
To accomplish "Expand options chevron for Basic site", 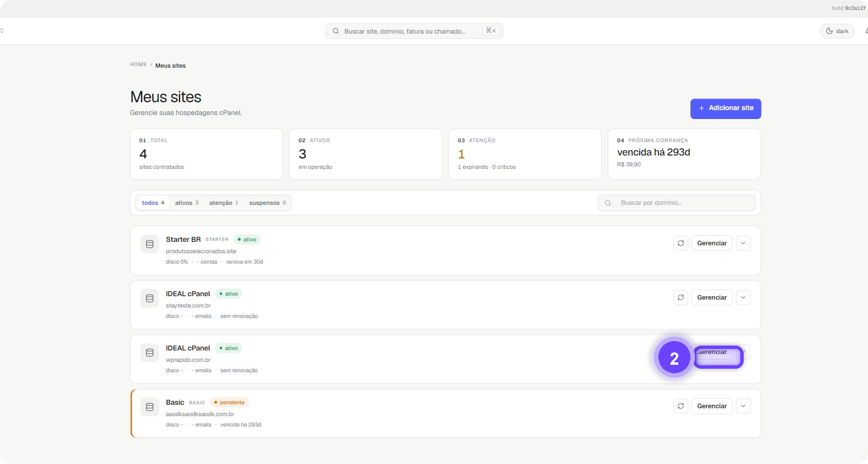I will point(743,406).
